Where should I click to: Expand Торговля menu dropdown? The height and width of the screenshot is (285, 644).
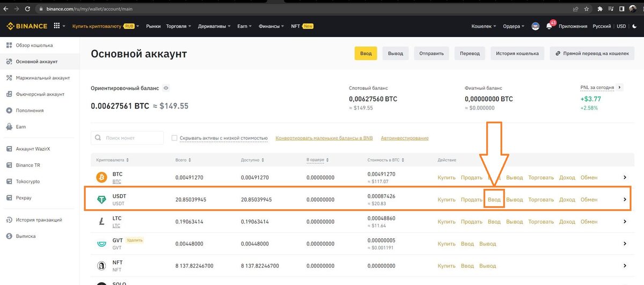click(179, 26)
